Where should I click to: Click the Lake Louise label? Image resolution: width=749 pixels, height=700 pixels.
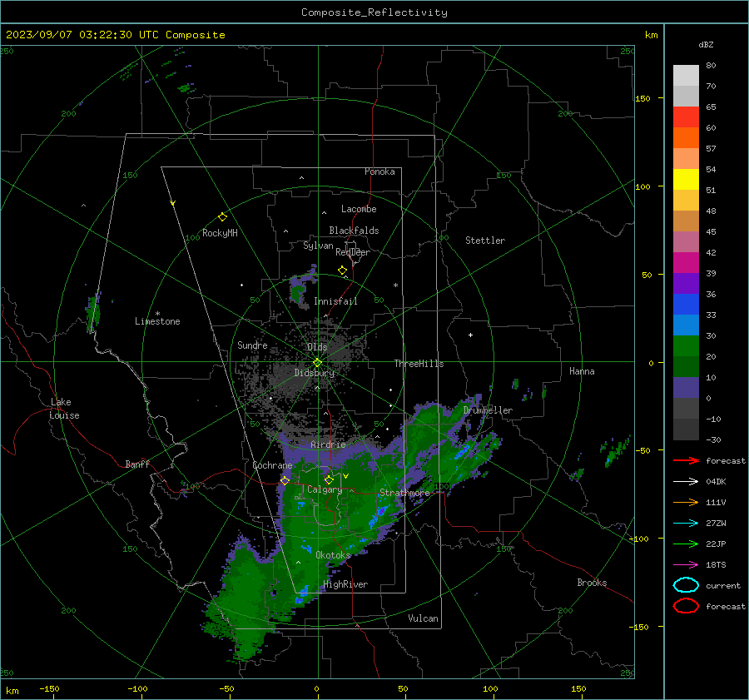point(64,409)
